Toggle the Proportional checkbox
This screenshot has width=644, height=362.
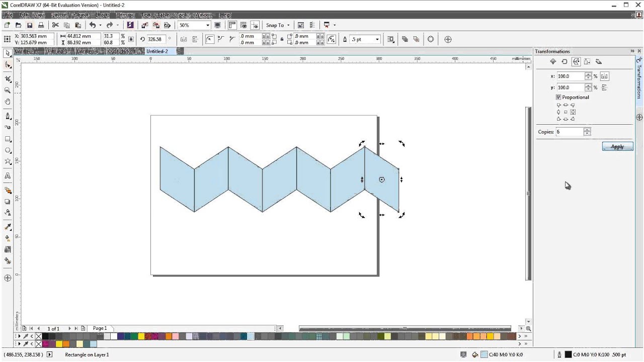click(558, 97)
